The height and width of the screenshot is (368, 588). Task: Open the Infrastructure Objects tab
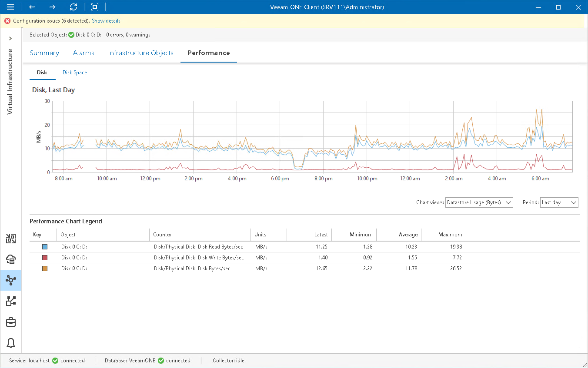click(140, 53)
